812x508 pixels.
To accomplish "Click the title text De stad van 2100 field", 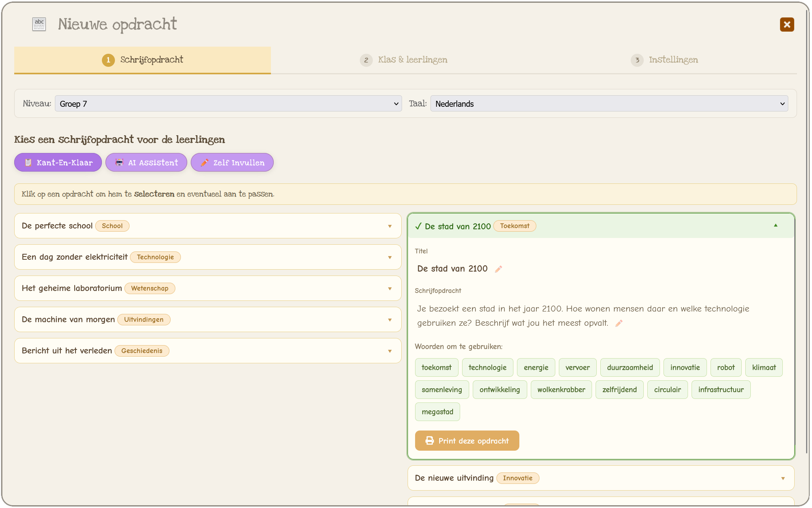I will pos(452,269).
